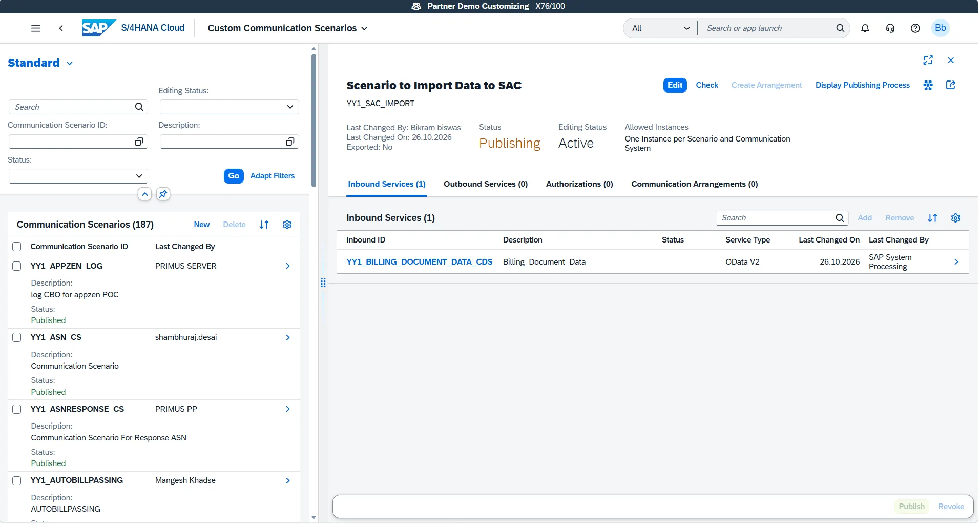The width and height of the screenshot is (980, 524).
Task: Click the Check button
Action: pos(707,85)
